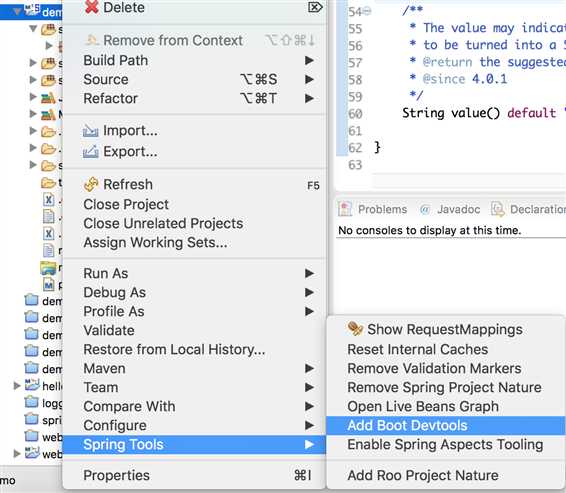Choose Close Project
This screenshot has height=493, width=566.
(195, 205)
